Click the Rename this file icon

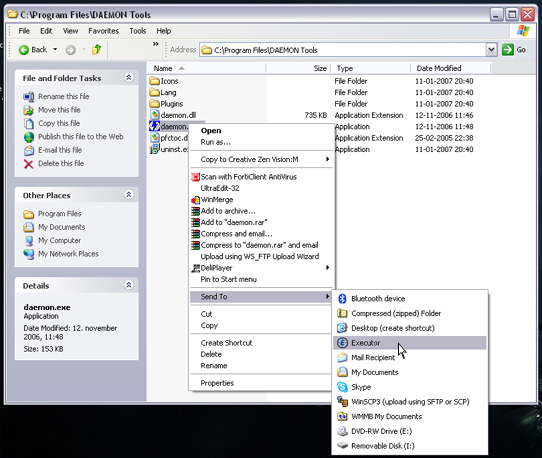29,96
